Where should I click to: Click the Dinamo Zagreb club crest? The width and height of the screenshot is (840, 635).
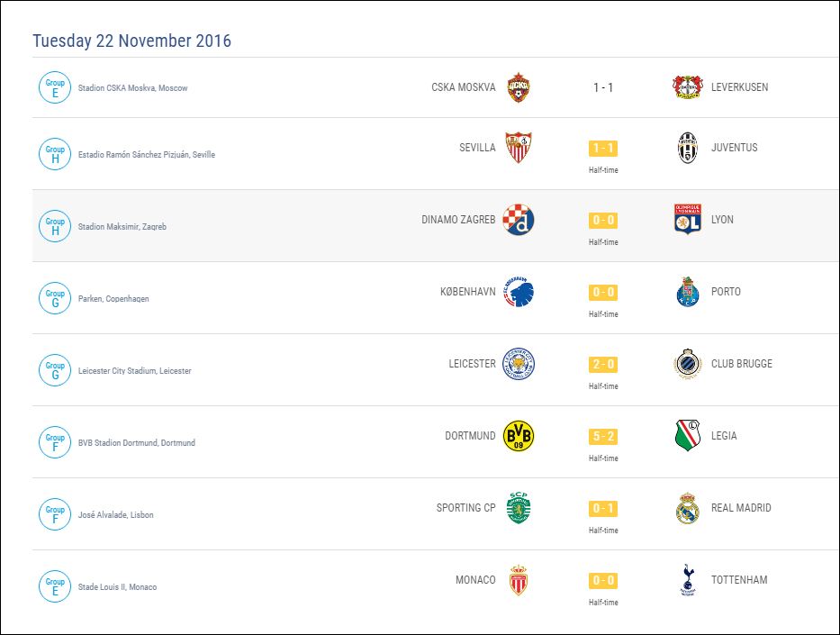(x=518, y=220)
